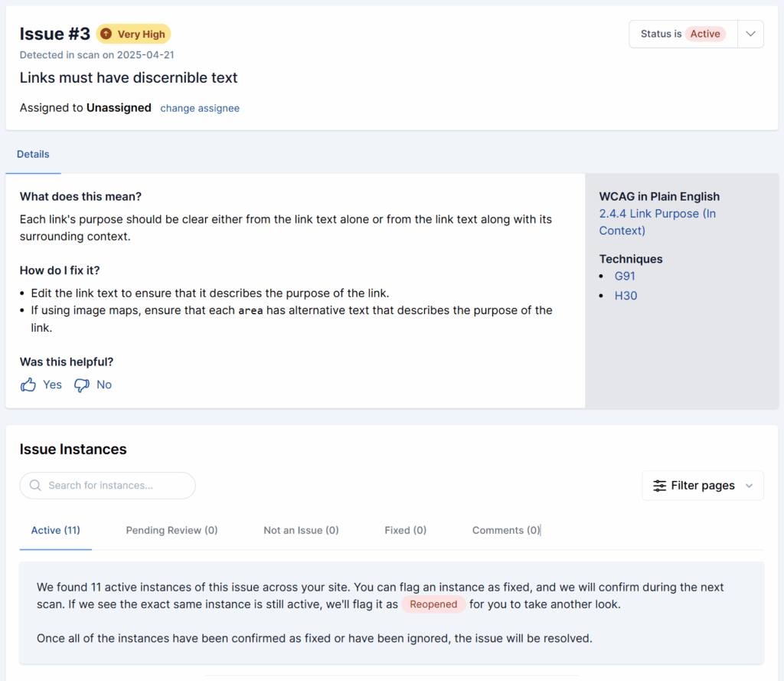Click the thumbs-up Yes icon

click(x=28, y=385)
